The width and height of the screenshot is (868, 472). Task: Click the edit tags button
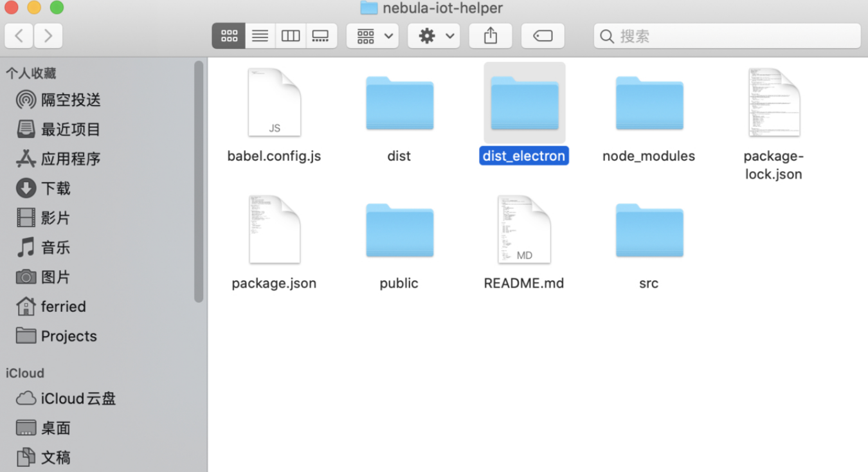pos(543,36)
